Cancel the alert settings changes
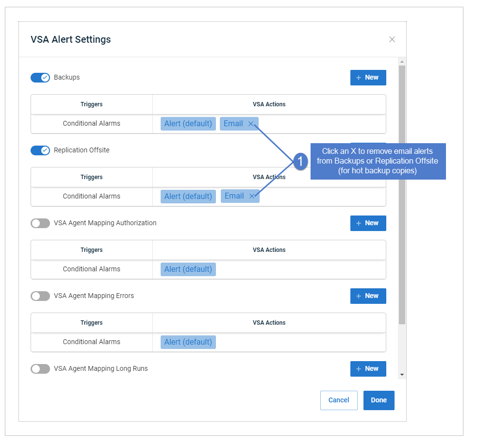 coord(339,400)
